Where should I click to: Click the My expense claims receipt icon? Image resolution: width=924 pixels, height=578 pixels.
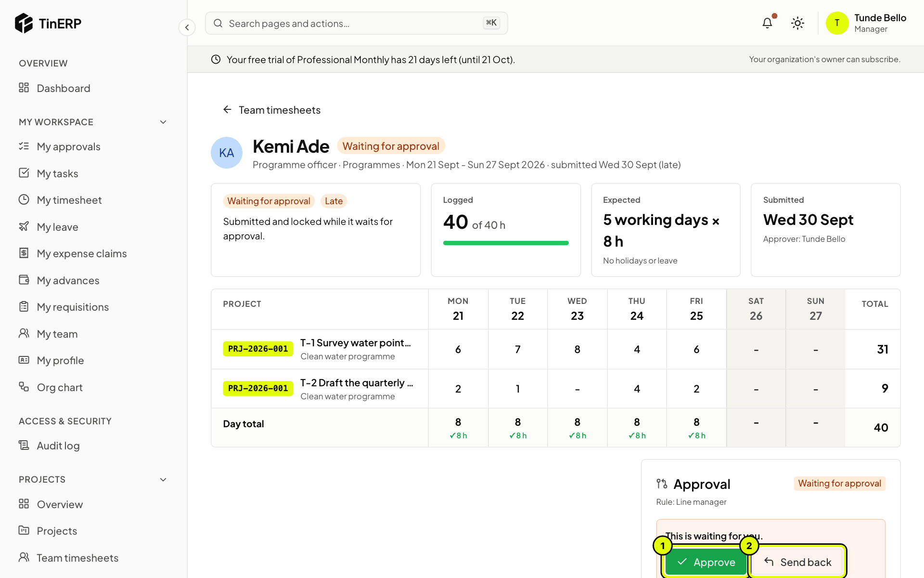[x=24, y=253]
